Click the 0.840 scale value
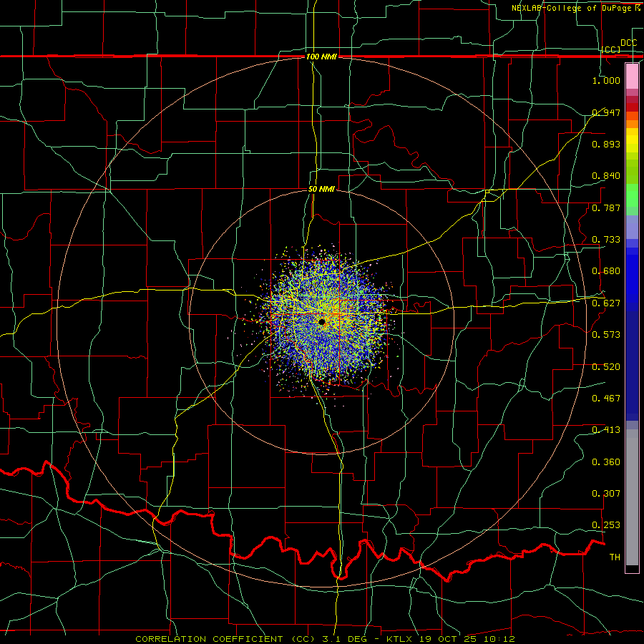644x644 pixels. coord(606,176)
